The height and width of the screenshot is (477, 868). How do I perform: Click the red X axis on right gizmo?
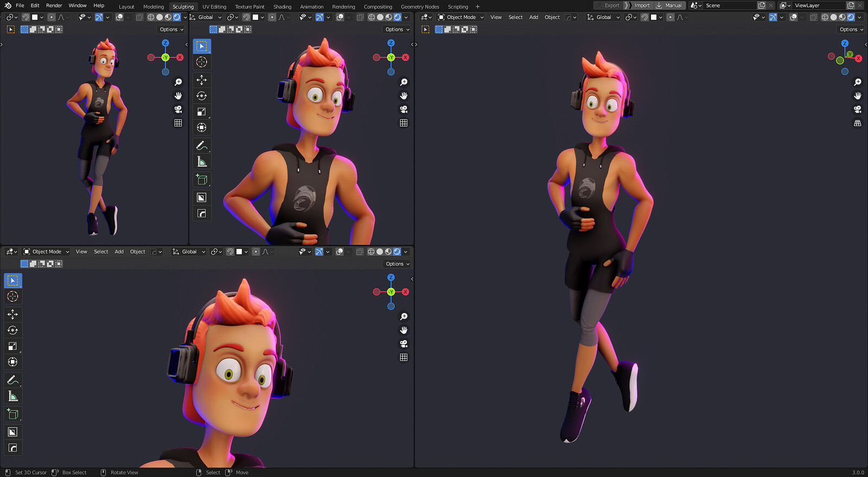tap(858, 59)
